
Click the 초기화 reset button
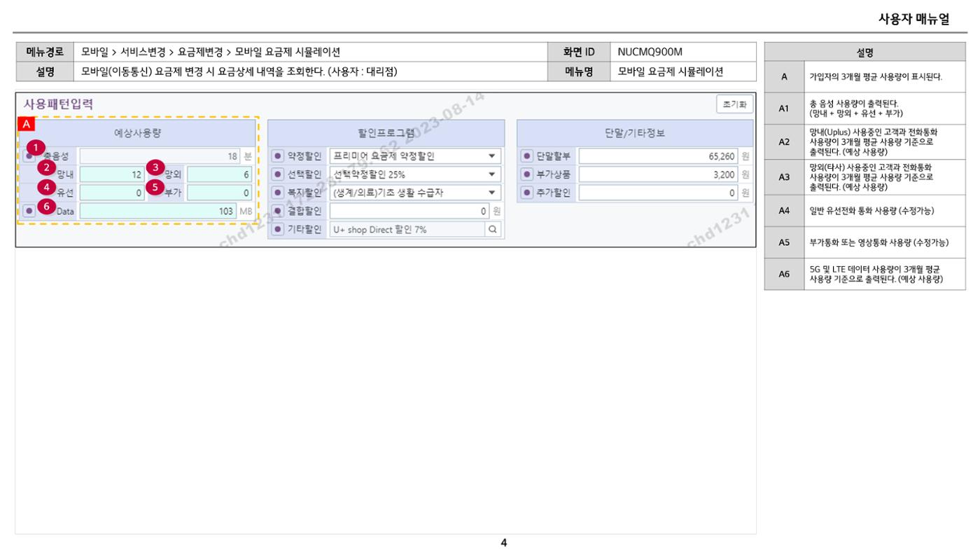[x=734, y=104]
